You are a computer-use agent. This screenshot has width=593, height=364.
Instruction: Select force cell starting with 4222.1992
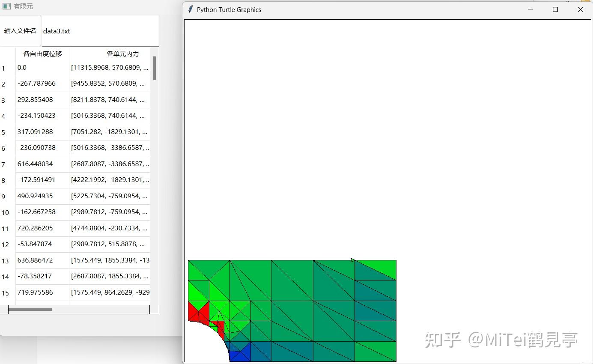[x=110, y=180]
